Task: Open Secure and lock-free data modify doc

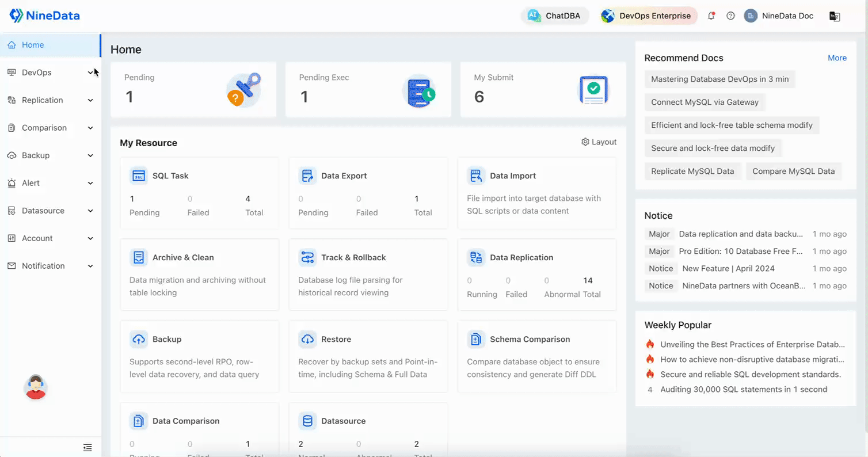Action: [713, 148]
